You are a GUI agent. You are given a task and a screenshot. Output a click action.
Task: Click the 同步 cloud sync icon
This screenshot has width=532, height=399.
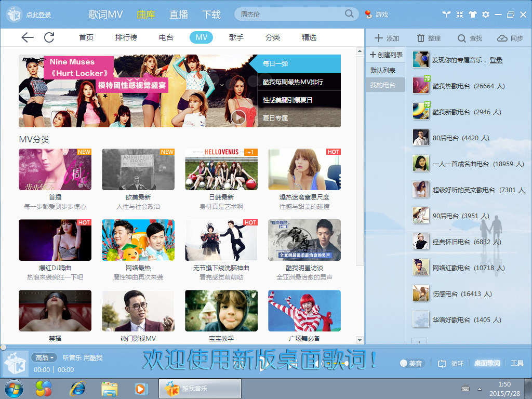(x=502, y=38)
